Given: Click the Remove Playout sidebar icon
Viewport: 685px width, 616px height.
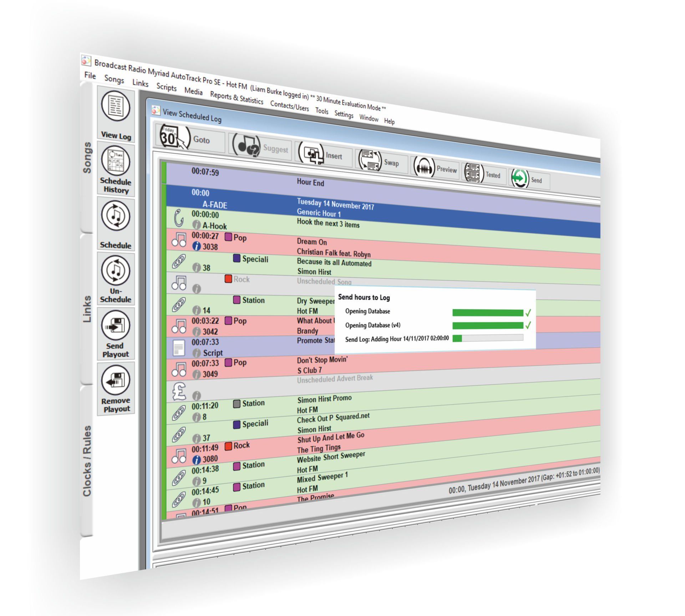Looking at the screenshot, I should 116,388.
